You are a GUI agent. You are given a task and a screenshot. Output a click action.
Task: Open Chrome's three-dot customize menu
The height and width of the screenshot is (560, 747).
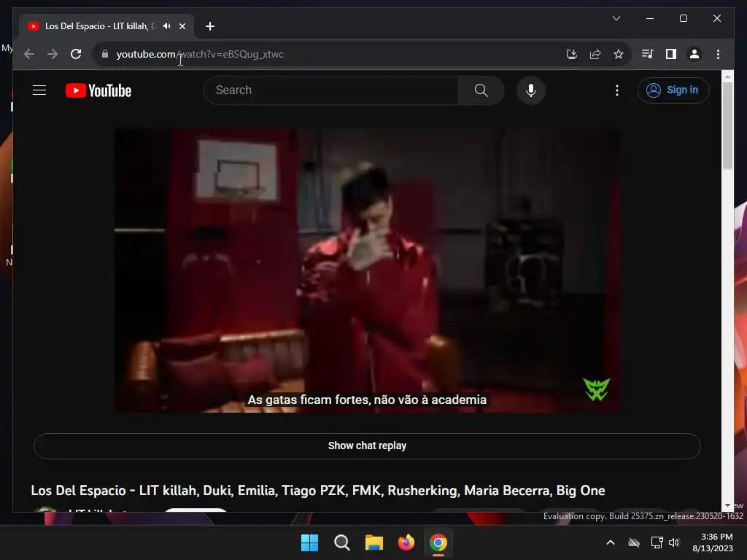[718, 54]
